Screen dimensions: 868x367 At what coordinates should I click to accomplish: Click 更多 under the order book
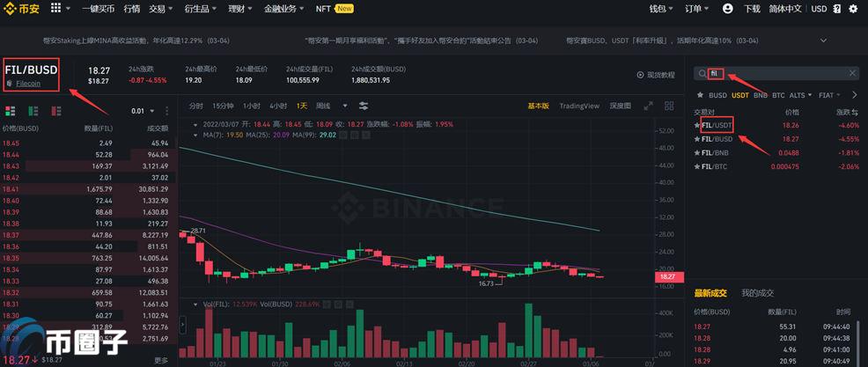pos(161,360)
